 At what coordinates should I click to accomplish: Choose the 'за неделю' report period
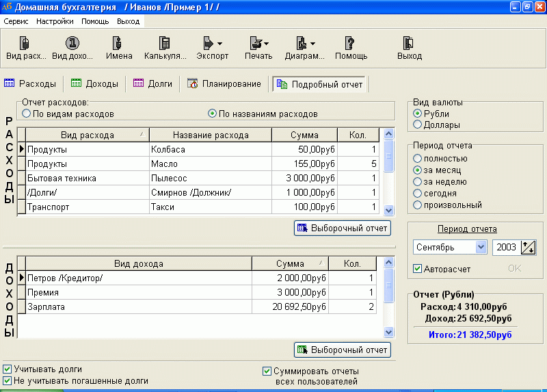click(x=418, y=181)
